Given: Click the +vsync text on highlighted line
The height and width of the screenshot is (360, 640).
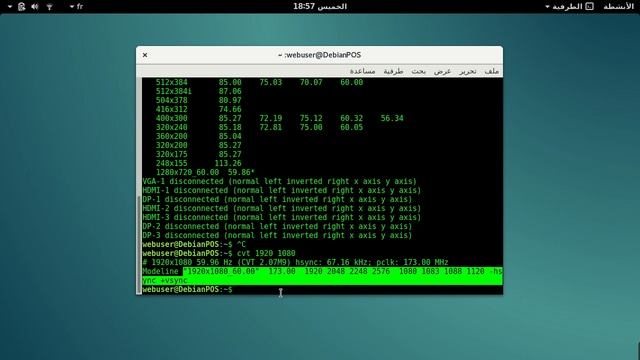Looking at the screenshot, I should [x=174, y=281].
